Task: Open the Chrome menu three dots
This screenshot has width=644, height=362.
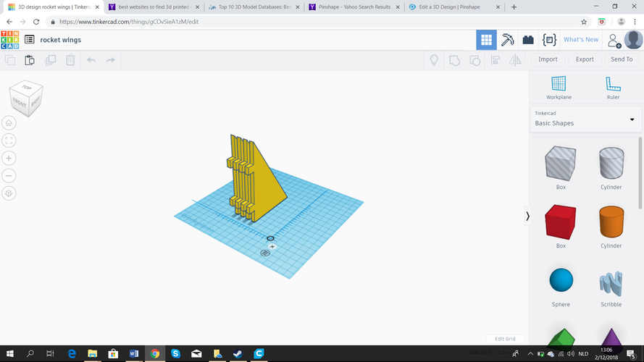Action: (x=635, y=22)
